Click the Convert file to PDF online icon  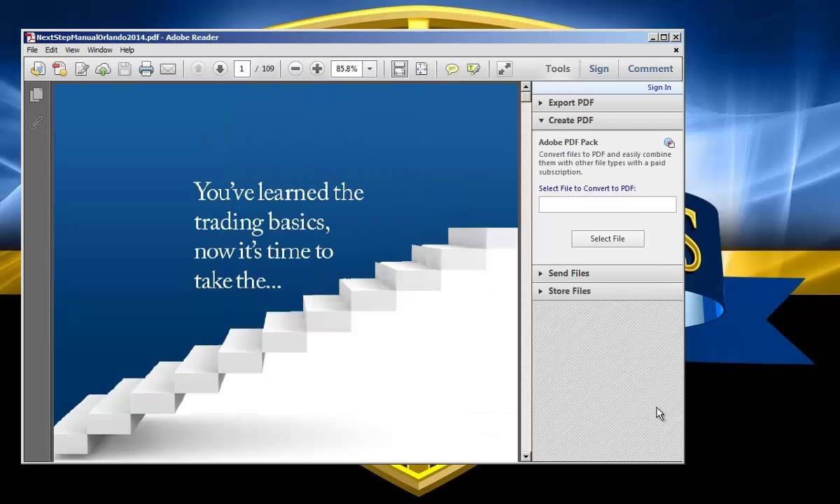(x=59, y=69)
